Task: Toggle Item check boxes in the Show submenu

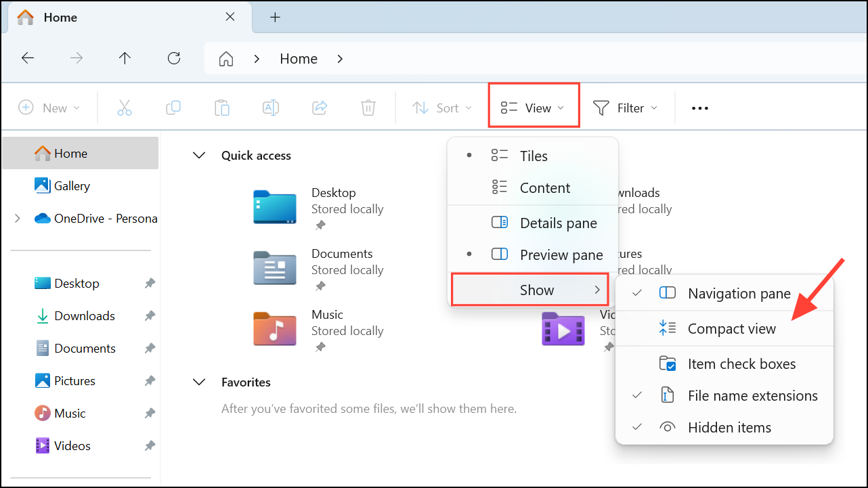Action: [741, 363]
